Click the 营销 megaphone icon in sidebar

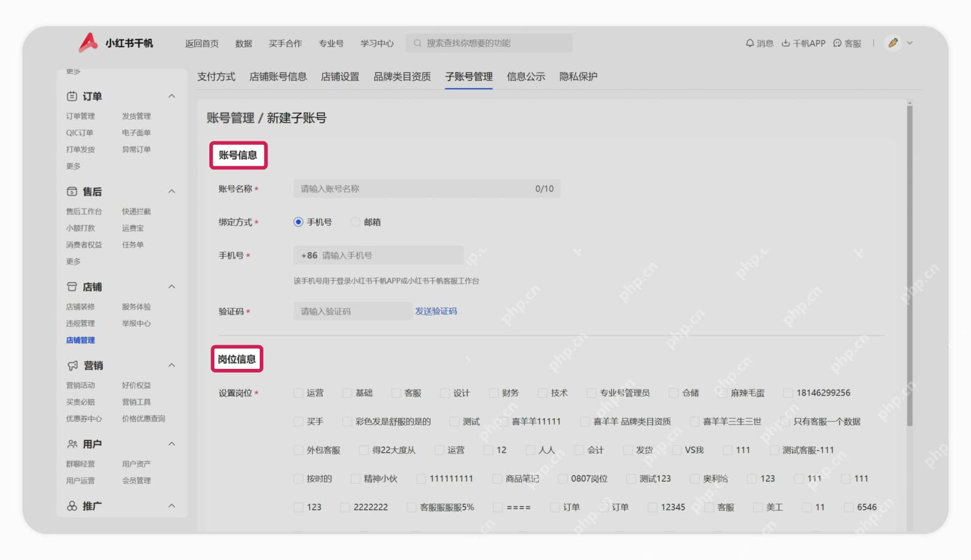pos(72,365)
